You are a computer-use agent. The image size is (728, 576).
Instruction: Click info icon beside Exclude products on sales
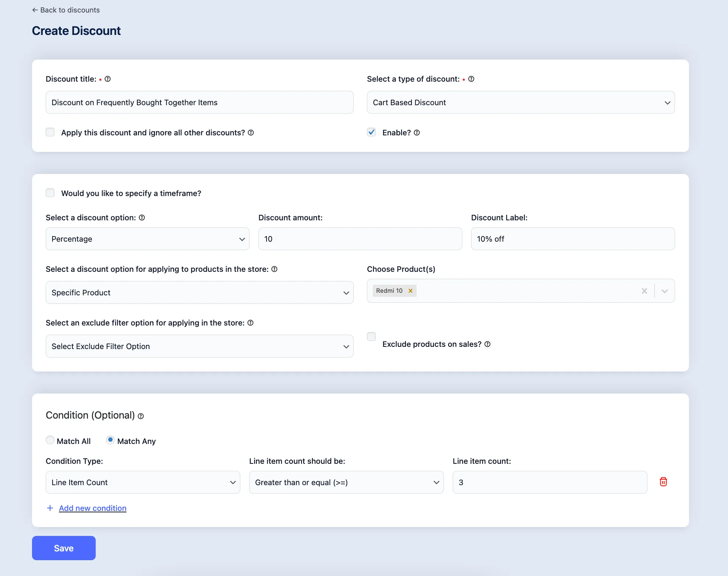[x=487, y=344]
